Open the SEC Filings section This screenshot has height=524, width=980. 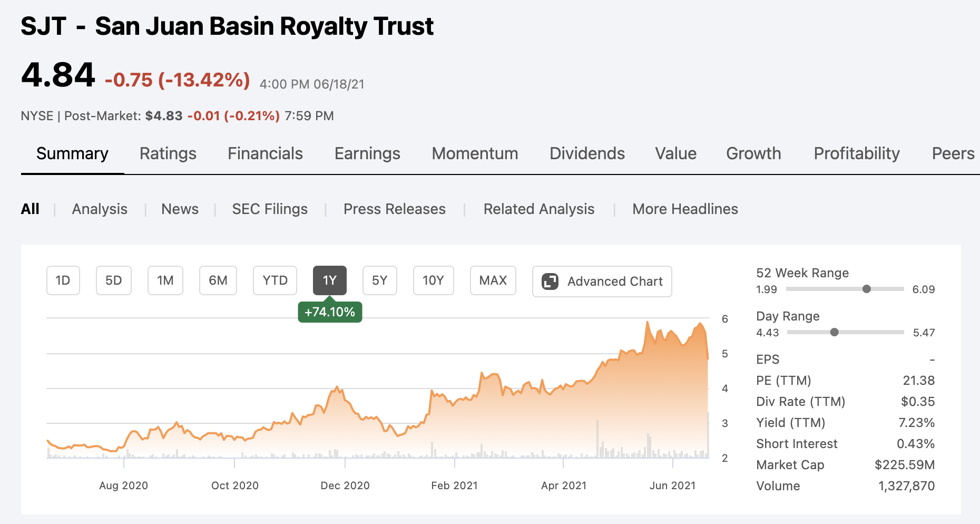click(270, 209)
